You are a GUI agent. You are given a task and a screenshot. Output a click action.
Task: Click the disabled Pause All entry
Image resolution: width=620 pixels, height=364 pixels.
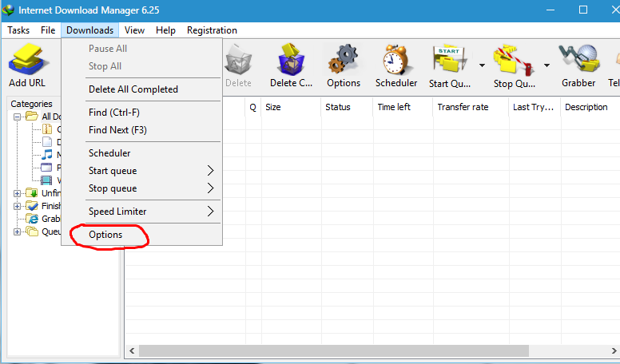click(x=142, y=49)
